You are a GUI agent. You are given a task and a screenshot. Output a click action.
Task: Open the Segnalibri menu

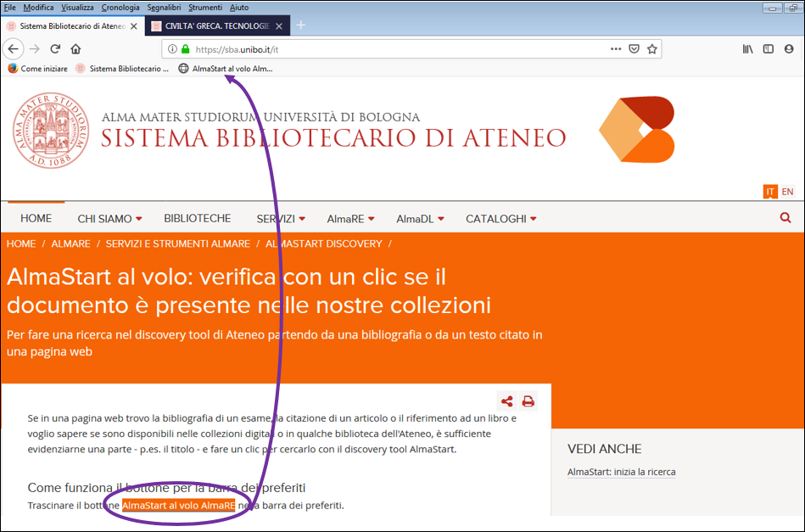[164, 8]
